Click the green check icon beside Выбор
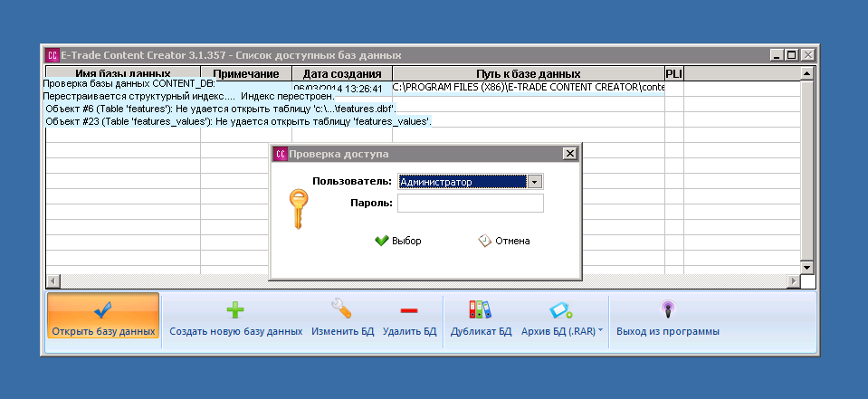Screen dimensions: 868x399 [382, 241]
